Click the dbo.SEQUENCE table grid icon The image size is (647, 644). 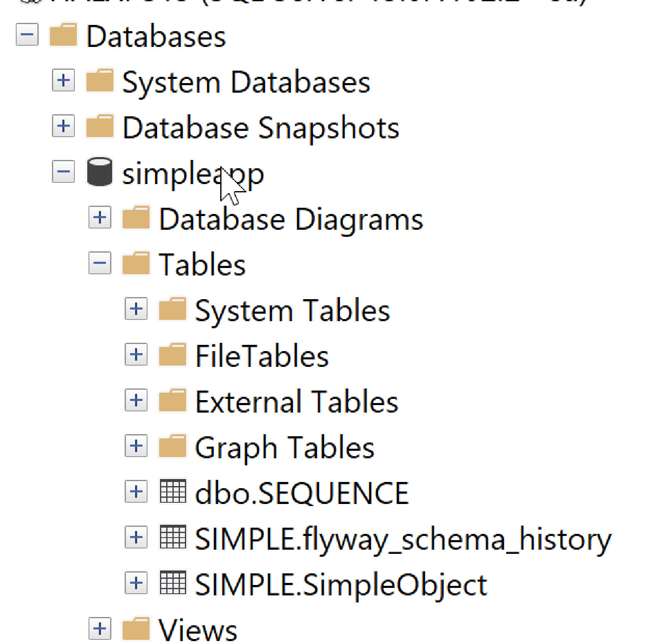173,492
